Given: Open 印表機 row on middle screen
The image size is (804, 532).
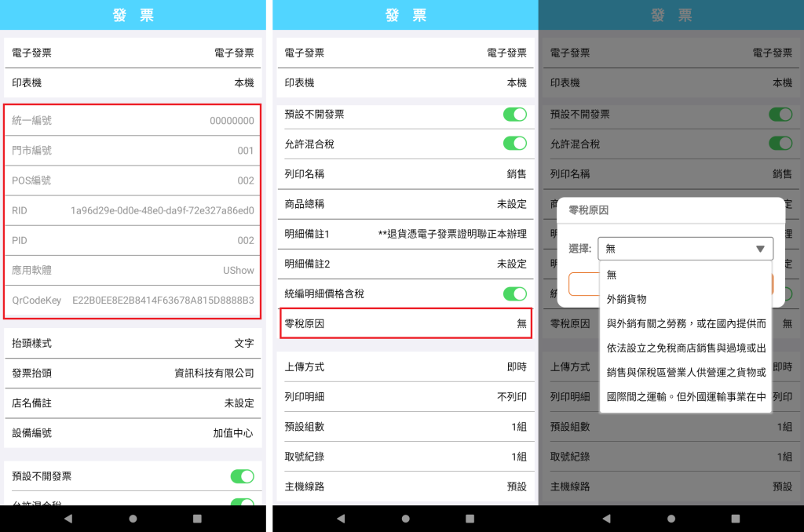Looking at the screenshot, I should (406, 83).
